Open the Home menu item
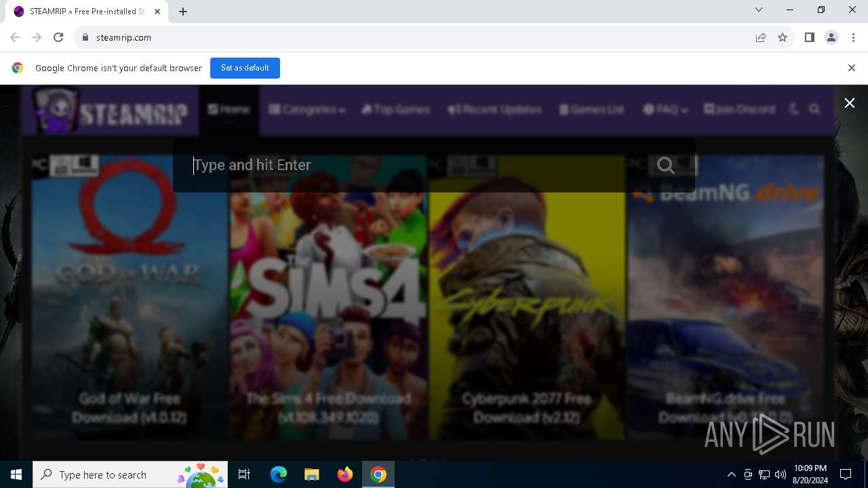Screen dimensions: 868x488 click(229, 109)
